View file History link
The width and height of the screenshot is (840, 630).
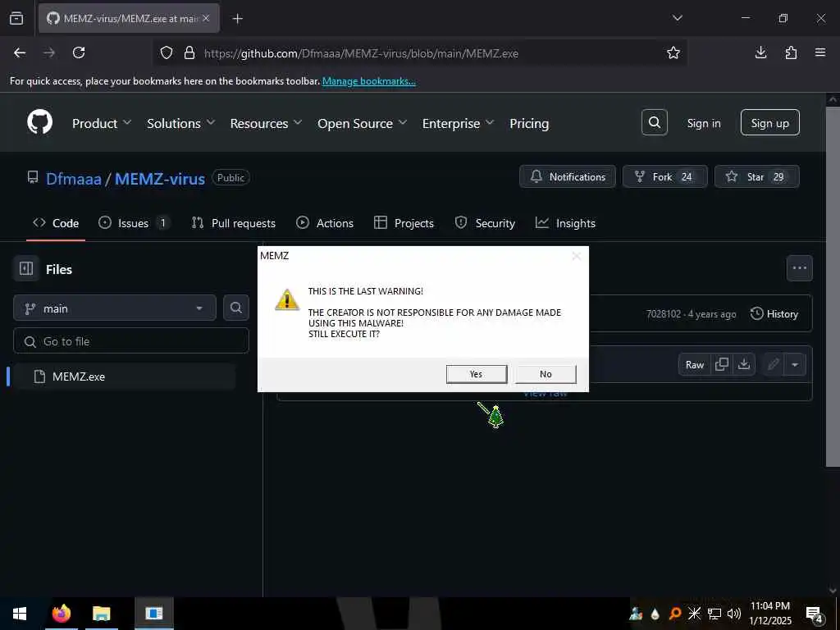pyautogui.click(x=774, y=313)
